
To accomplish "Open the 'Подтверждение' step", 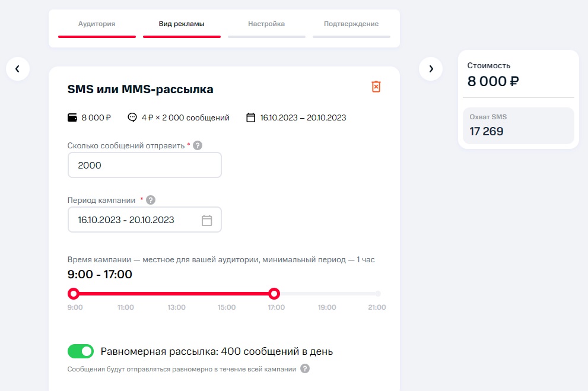I will 351,24.
